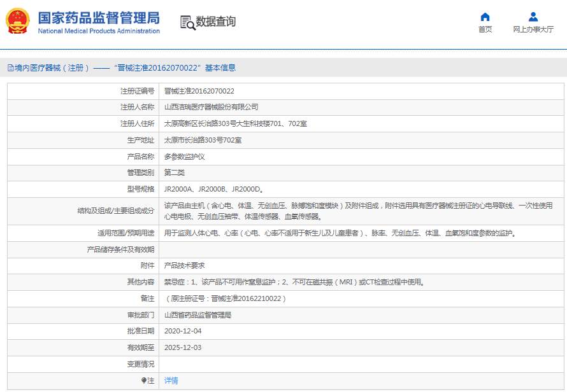567x392 pixels.
Task: Click the marker icon beside 注
Action: 144,381
